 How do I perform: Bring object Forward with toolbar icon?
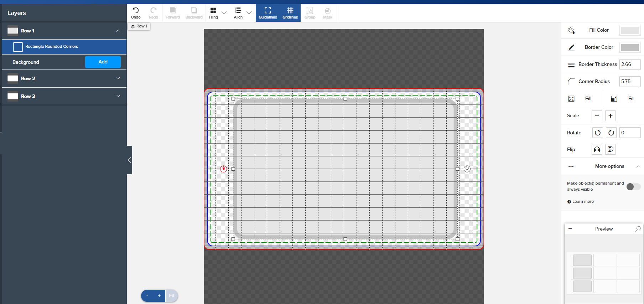coord(173,10)
